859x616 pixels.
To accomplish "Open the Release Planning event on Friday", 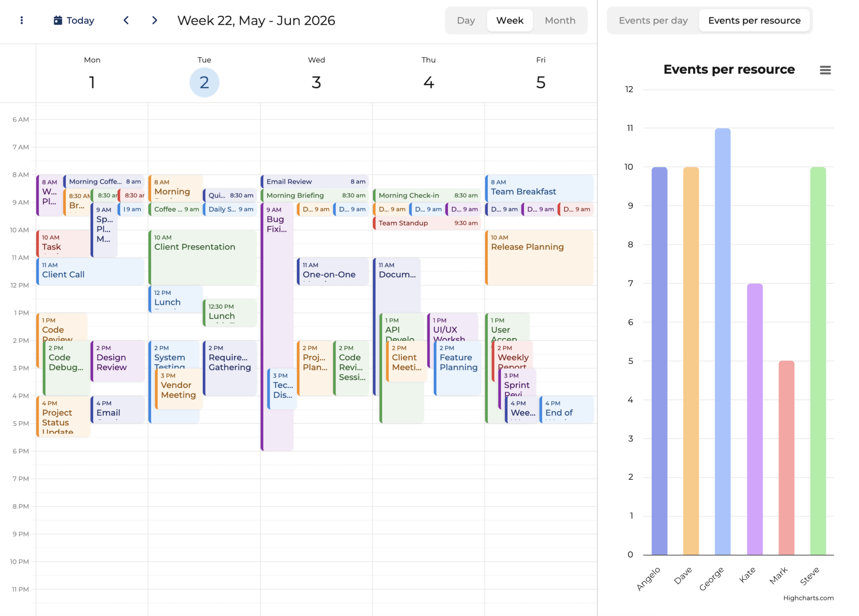I will 539,257.
